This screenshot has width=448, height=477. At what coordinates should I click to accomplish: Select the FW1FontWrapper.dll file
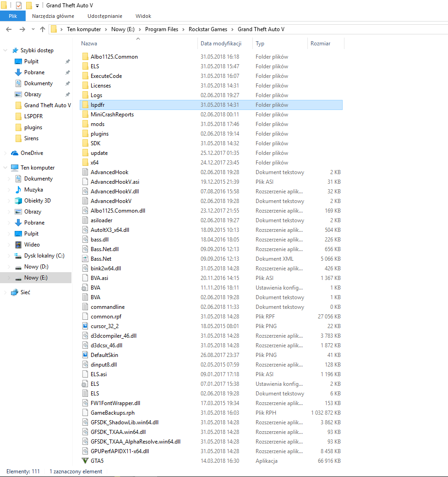tap(115, 403)
